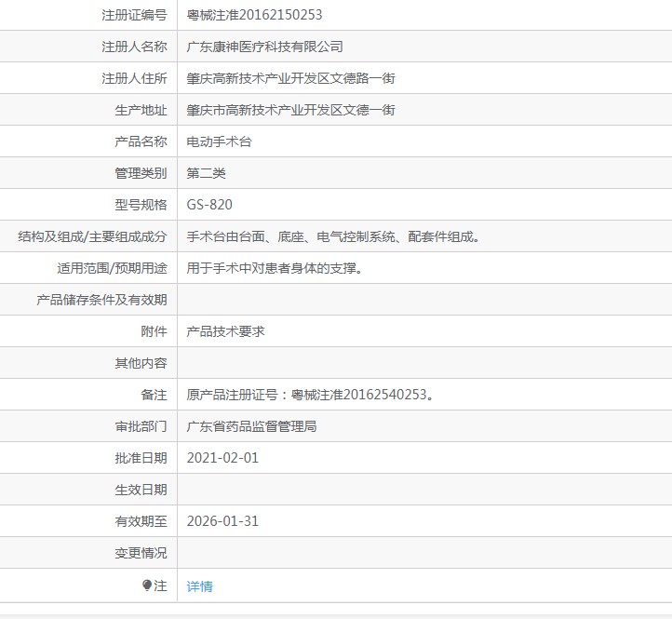Viewport: 672px width, 619px height.
Task: Click the 适用范围/预期用途 label
Action: (x=112, y=268)
